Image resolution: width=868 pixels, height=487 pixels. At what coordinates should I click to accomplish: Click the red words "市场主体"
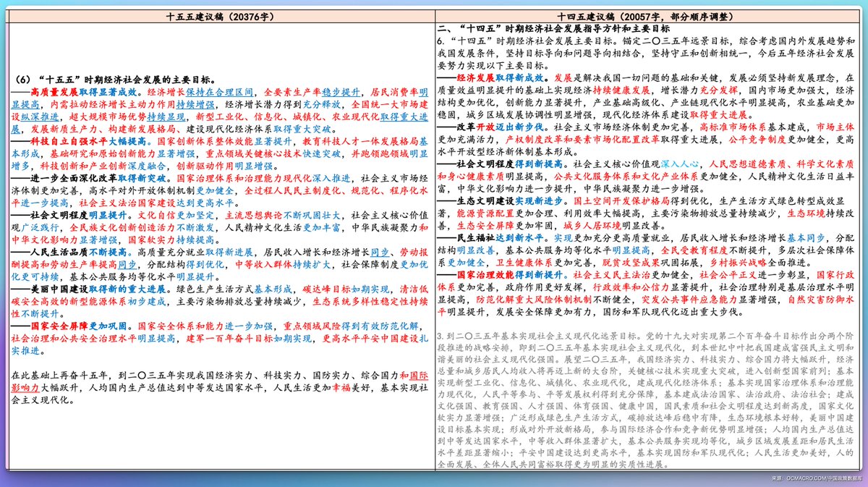(x=835, y=127)
